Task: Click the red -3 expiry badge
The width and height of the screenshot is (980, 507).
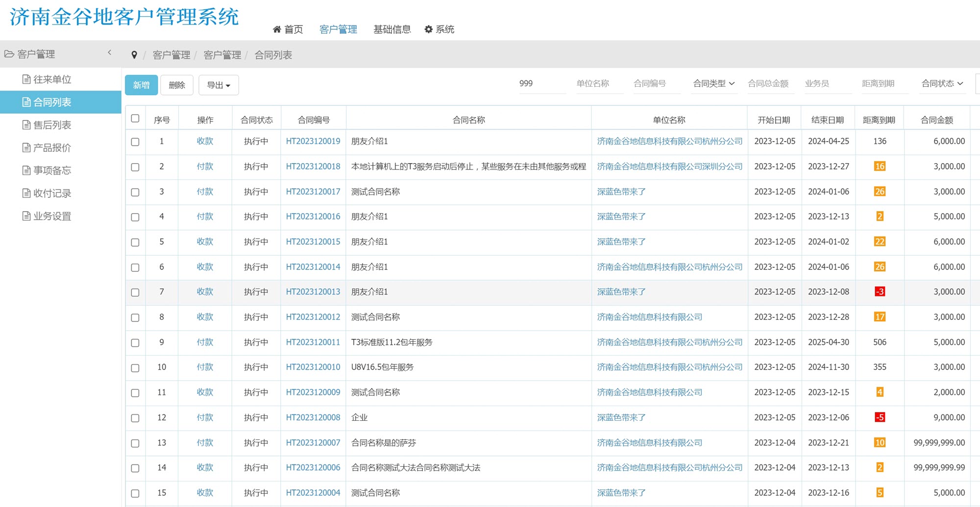Action: coord(880,291)
